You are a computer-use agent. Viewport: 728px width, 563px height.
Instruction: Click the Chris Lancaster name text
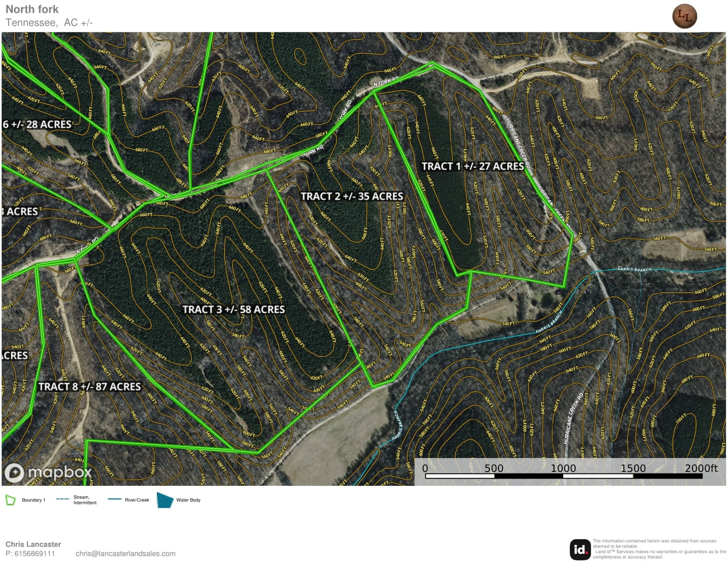pos(33,544)
